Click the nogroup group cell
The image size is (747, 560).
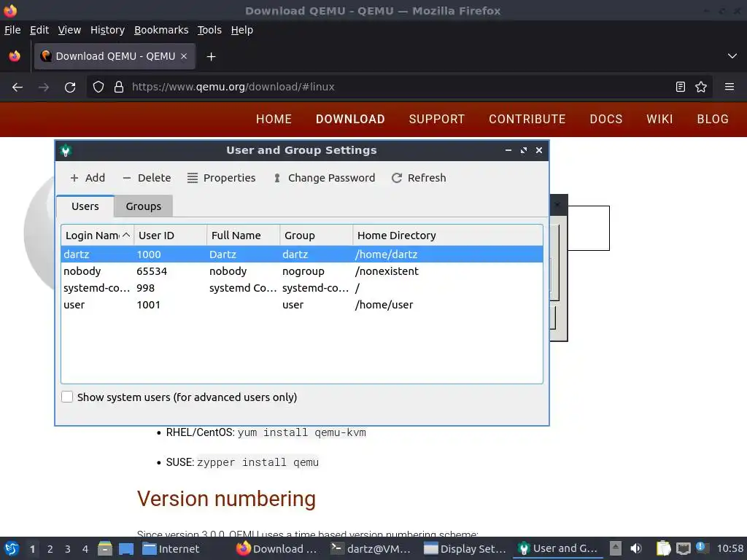[x=303, y=271]
